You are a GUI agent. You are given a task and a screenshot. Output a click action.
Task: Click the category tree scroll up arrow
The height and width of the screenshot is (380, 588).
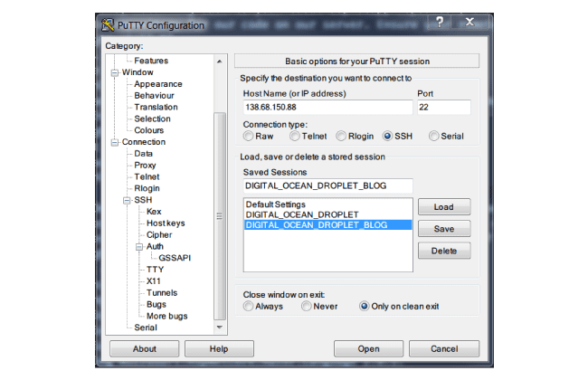220,62
